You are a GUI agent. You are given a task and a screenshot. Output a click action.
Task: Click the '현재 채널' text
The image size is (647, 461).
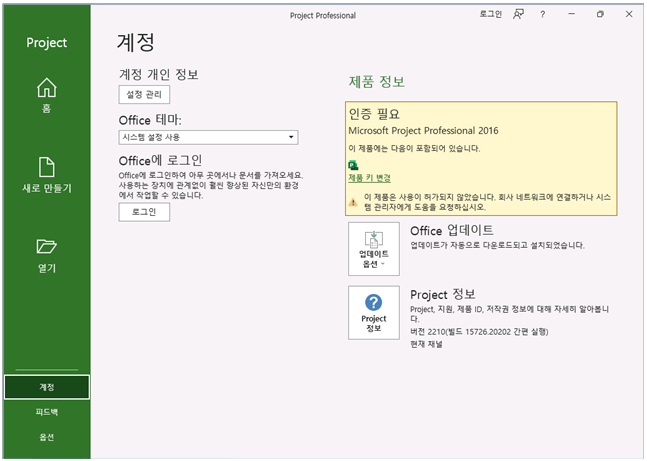(426, 344)
